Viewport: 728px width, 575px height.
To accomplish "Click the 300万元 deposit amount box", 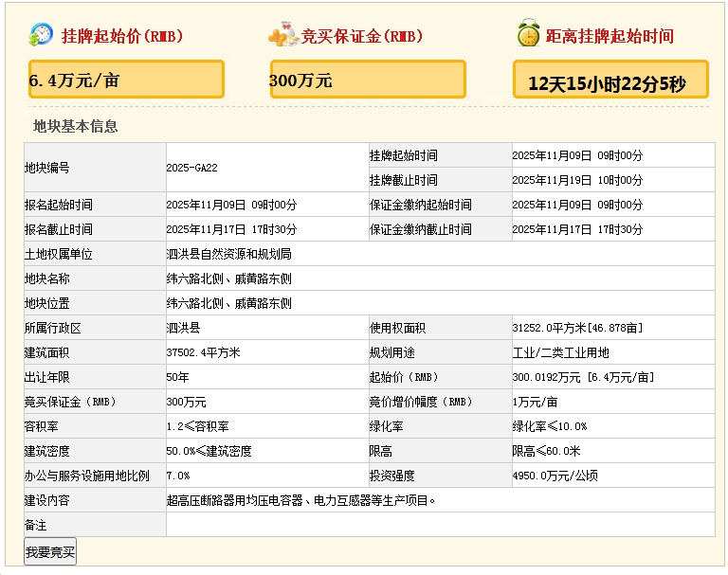I will coord(368,80).
